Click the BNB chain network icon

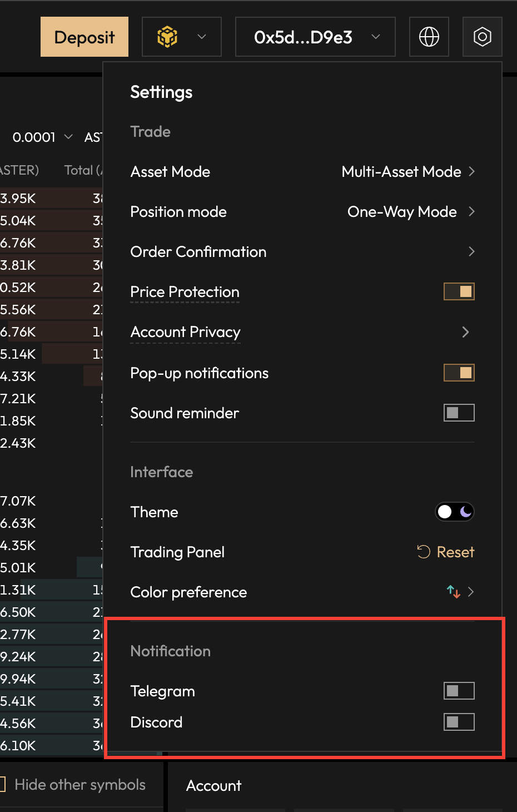(x=167, y=37)
